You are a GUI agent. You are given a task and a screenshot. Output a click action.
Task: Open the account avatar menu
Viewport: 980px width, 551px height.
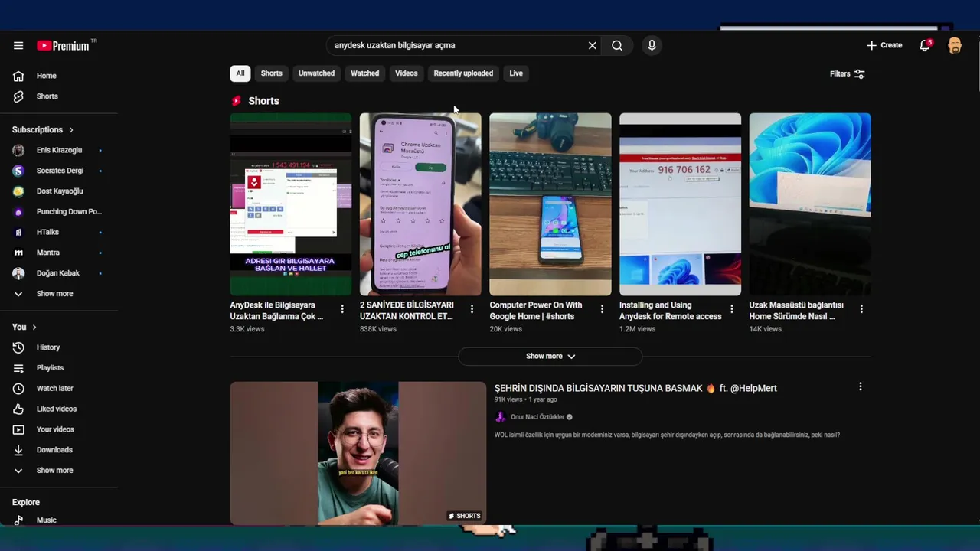pos(955,46)
